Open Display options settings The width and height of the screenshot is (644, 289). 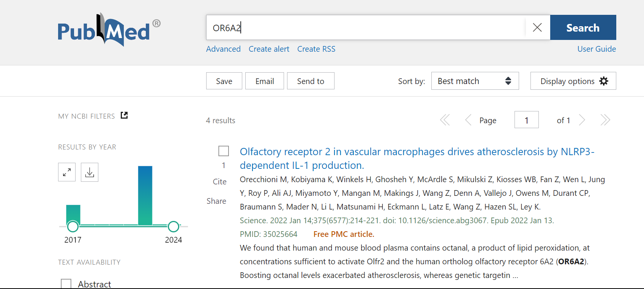point(573,81)
